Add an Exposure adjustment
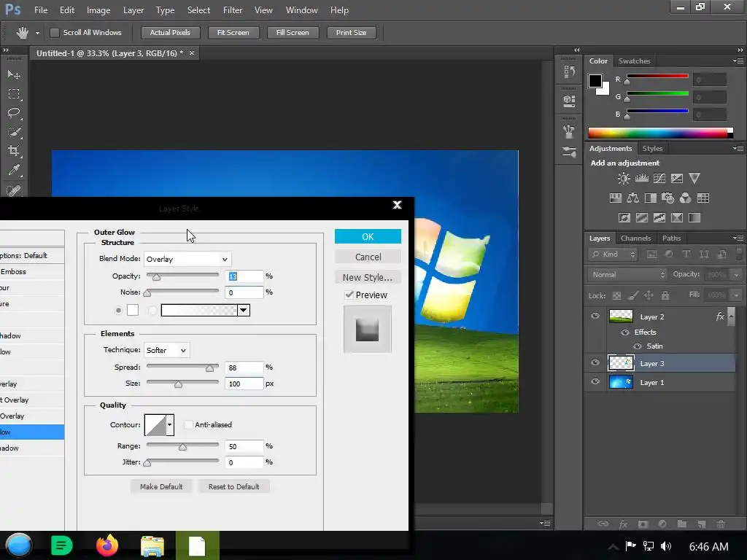Screen dimensions: 747x560 676,179
